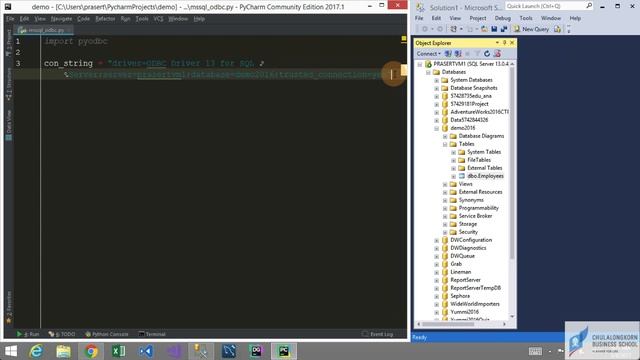Select the Database Snapshots folder
Screen dimensions: 640x360
tap(473, 88)
